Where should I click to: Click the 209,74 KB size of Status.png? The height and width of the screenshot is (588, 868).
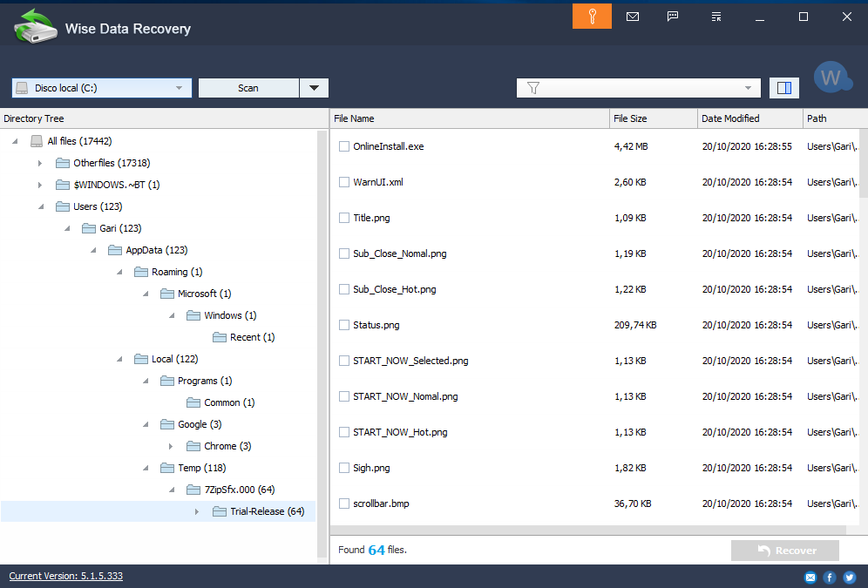(635, 325)
